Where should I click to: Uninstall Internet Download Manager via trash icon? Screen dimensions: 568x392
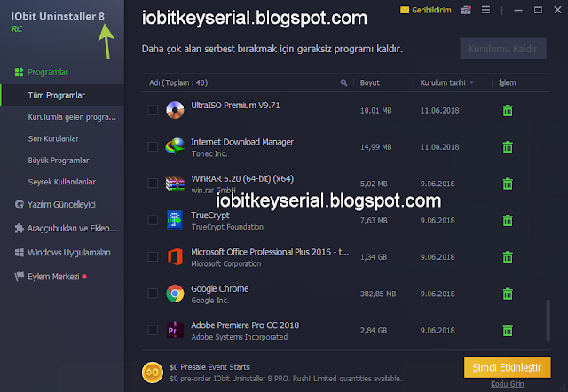(508, 147)
